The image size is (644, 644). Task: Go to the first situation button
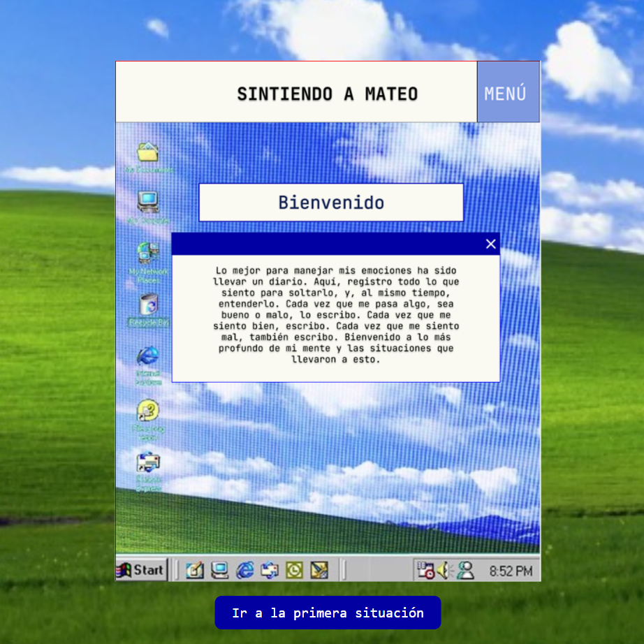(x=328, y=613)
